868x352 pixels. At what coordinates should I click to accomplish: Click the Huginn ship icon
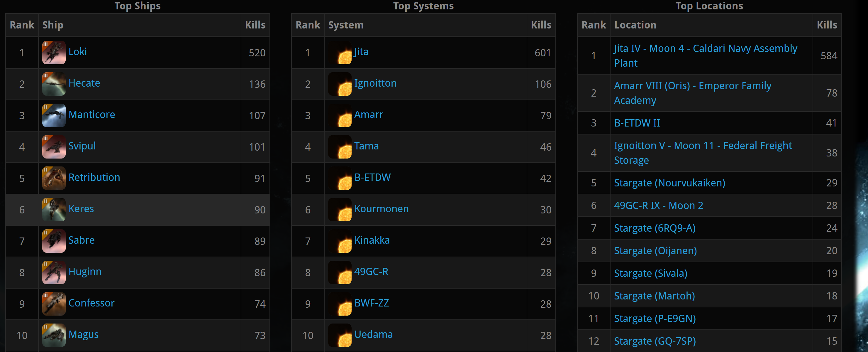(x=54, y=272)
